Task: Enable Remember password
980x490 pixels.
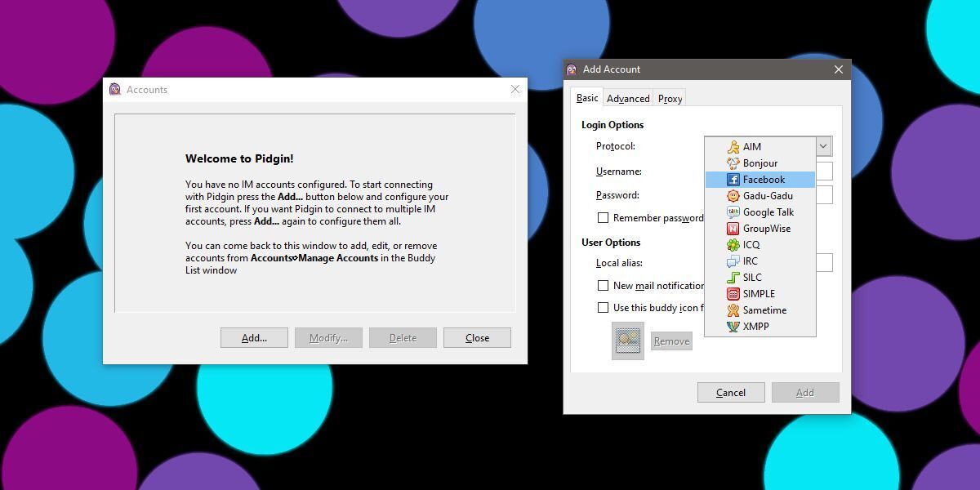Action: coord(604,217)
